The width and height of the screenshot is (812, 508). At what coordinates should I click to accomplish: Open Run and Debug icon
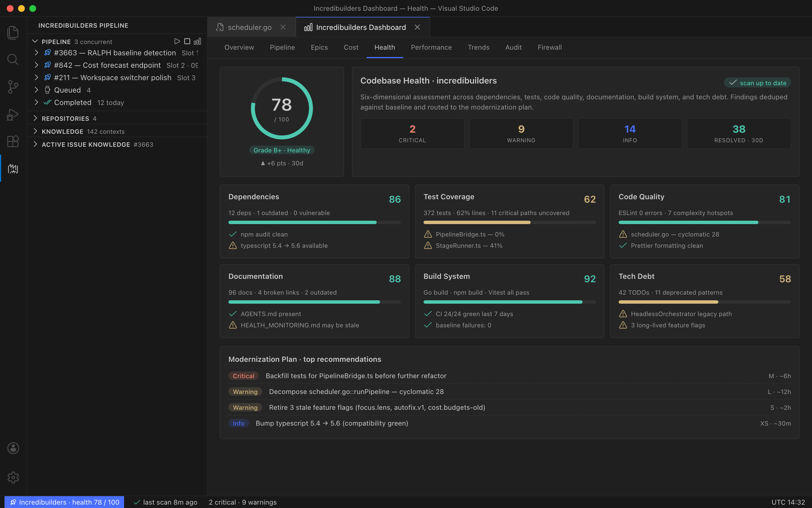click(x=13, y=115)
